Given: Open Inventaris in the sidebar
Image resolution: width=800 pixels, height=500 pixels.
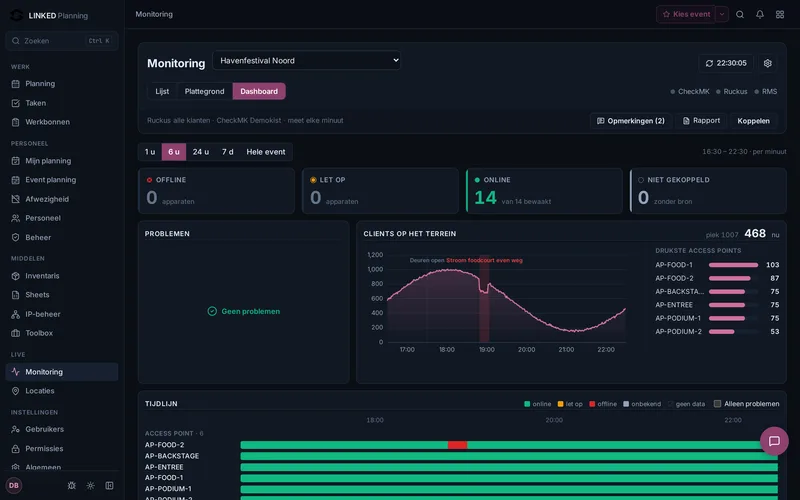Looking at the screenshot, I should coord(62,276).
